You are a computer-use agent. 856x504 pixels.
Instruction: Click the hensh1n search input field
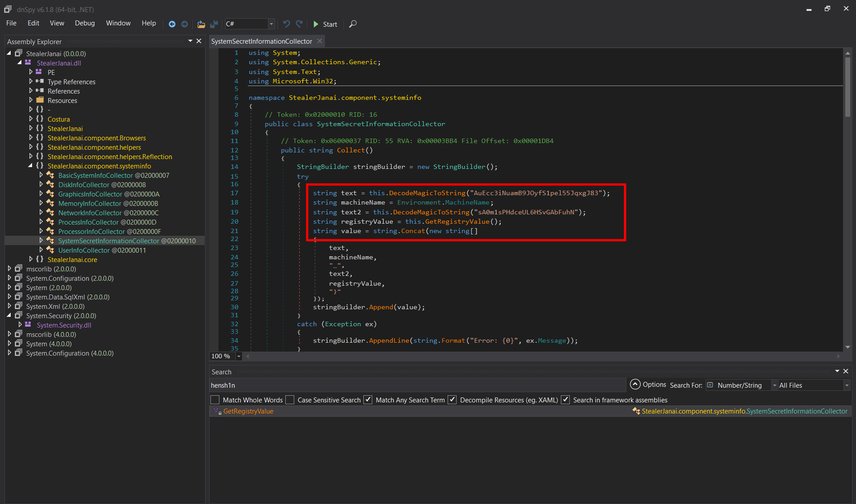[x=417, y=385]
